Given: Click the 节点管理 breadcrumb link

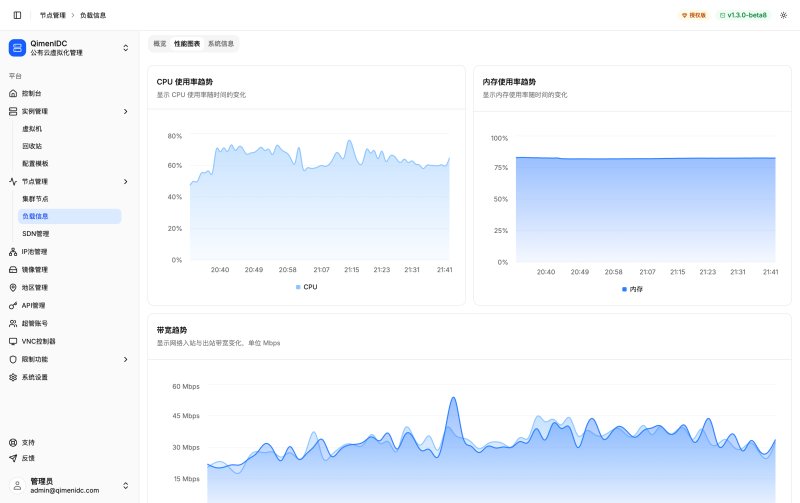Looking at the screenshot, I should click(x=53, y=15).
